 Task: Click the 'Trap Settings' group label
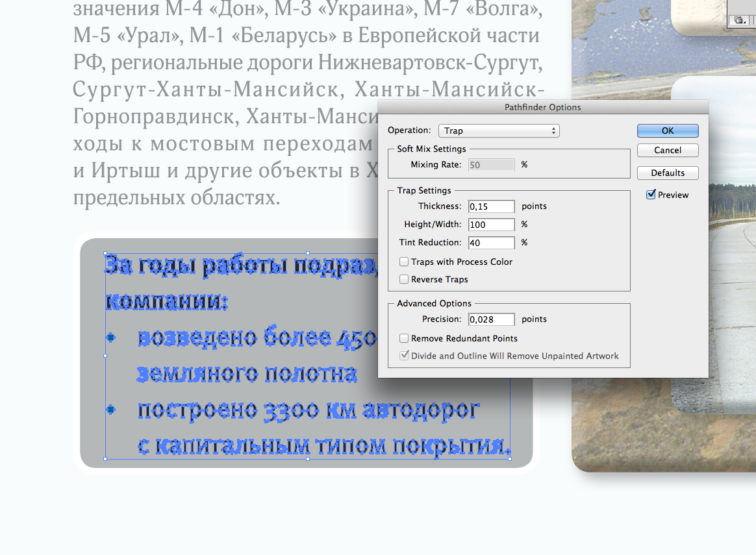click(x=424, y=190)
